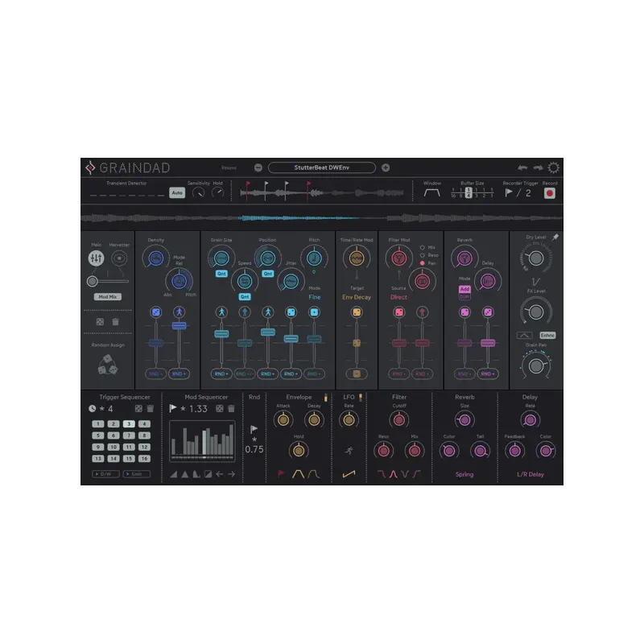Clear Trigger Sequencer with trash icon
644x644 pixels.
[151, 409]
